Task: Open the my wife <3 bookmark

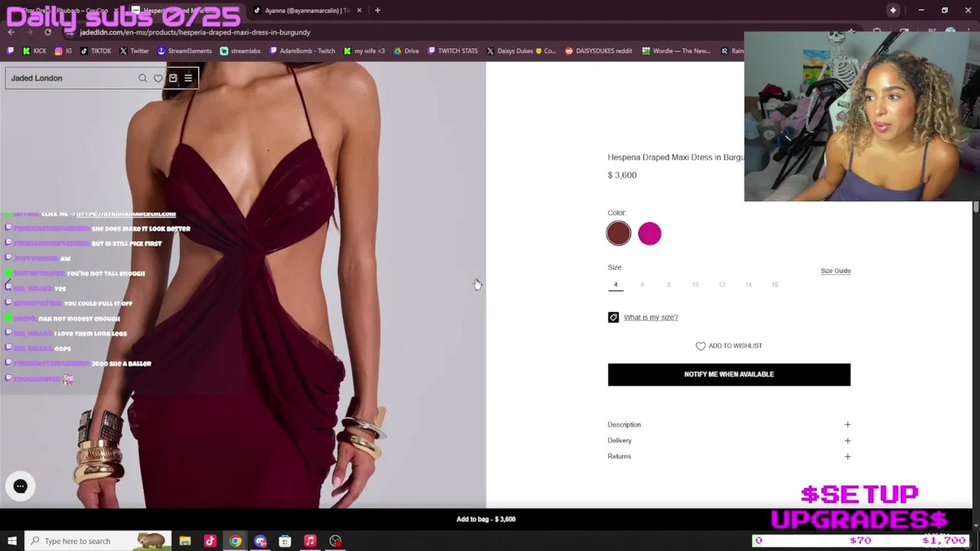Action: [x=364, y=51]
